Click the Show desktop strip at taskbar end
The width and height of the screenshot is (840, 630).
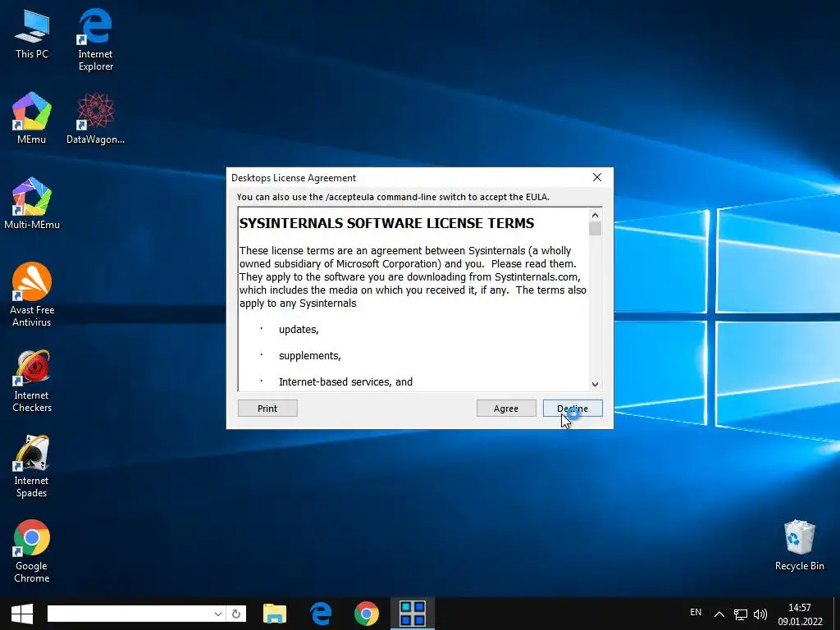[837, 614]
